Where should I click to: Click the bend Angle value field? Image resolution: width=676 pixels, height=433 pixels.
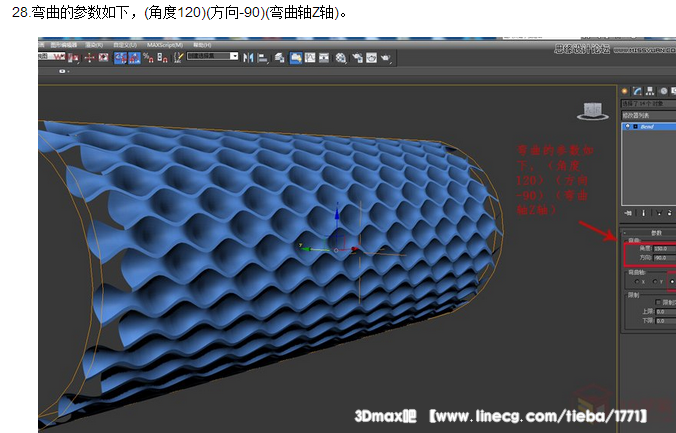[665, 248]
